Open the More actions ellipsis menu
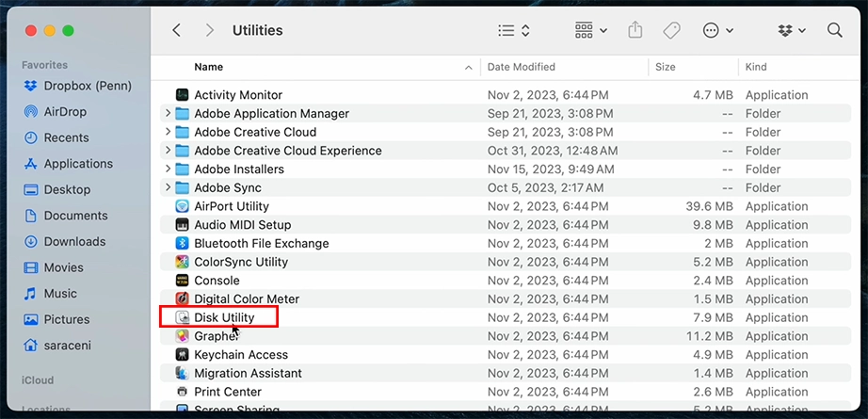 tap(718, 30)
